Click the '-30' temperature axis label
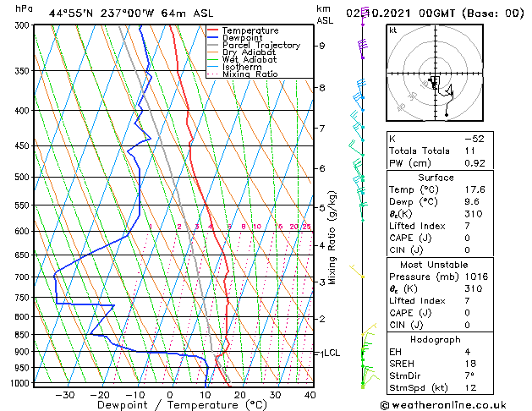The width and height of the screenshot is (532, 411). tap(65, 395)
